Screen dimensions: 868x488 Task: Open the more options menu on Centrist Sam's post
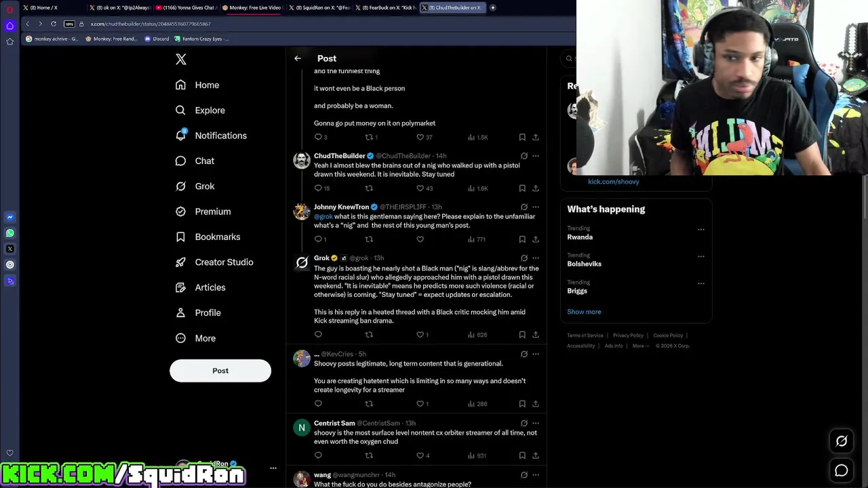click(535, 423)
